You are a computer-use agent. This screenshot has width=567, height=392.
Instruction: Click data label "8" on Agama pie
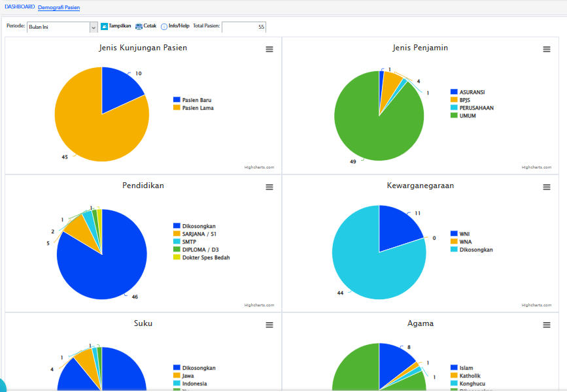409,347
